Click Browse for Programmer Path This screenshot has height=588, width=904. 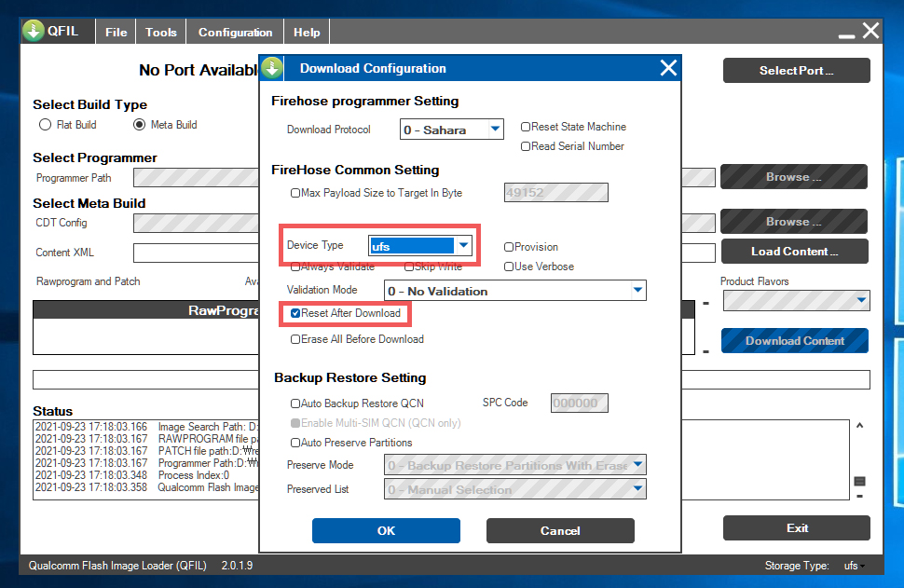tap(794, 177)
